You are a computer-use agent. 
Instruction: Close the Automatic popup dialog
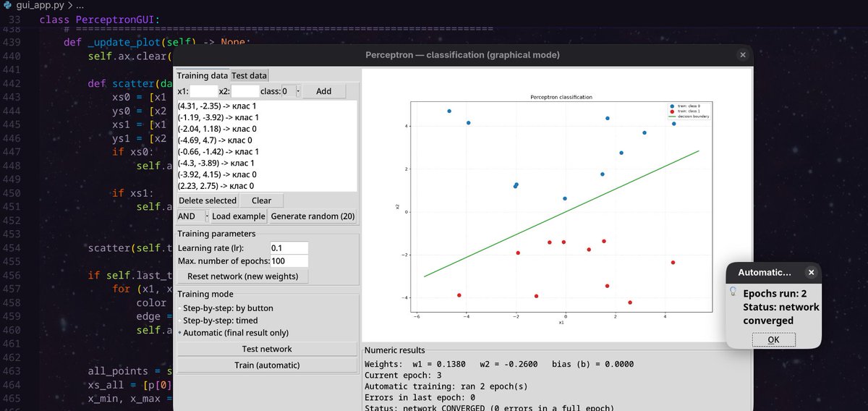[x=811, y=273]
